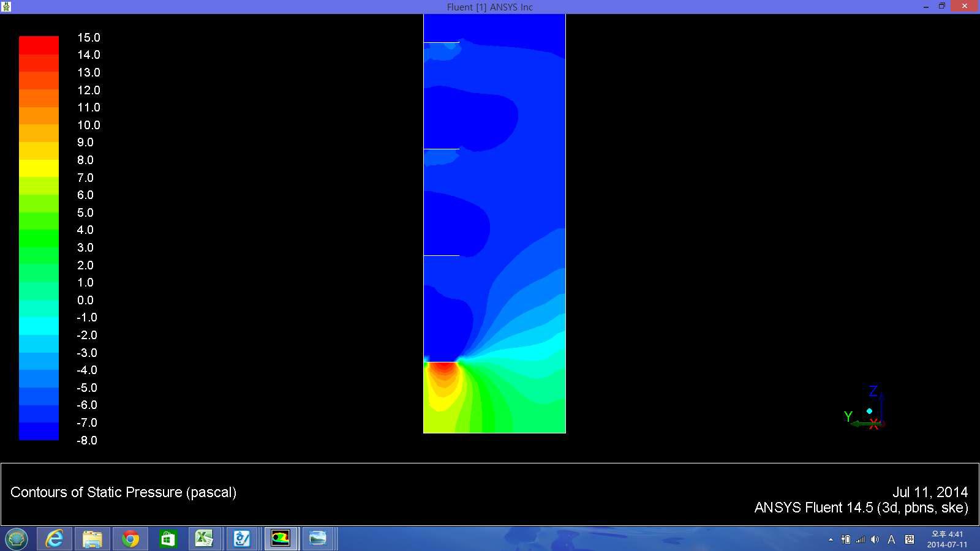Restore down the Fluent window

[941, 6]
